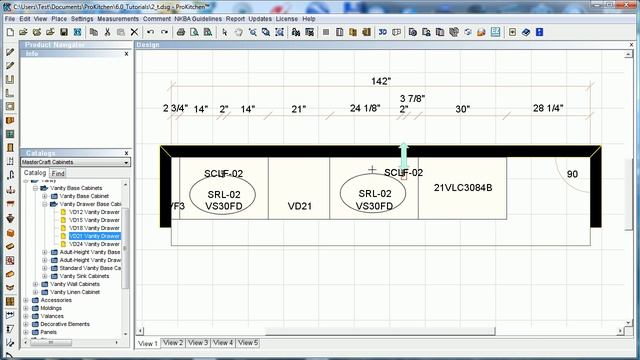Click the Undo arrow icon
This screenshot has width=640, height=360.
[151, 32]
